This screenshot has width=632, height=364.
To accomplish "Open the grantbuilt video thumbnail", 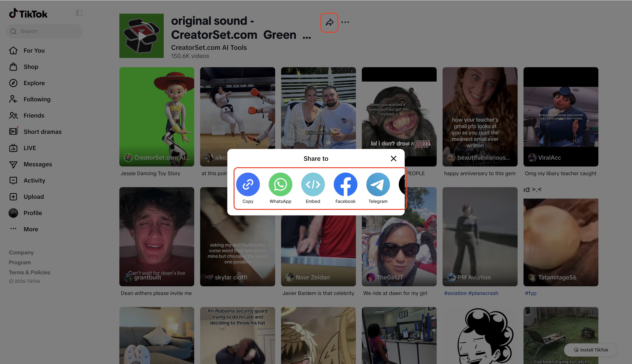I will pyautogui.click(x=157, y=236).
